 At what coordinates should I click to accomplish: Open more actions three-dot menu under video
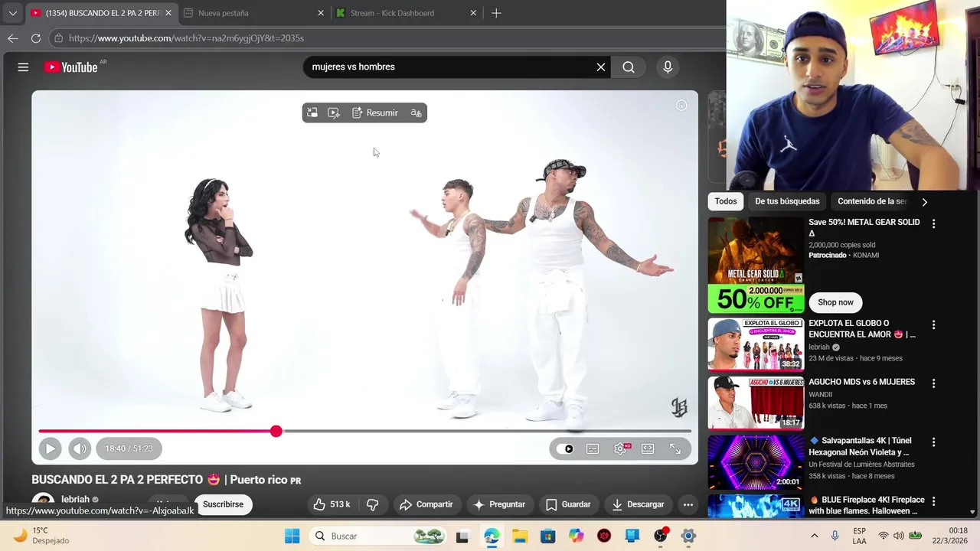688,504
